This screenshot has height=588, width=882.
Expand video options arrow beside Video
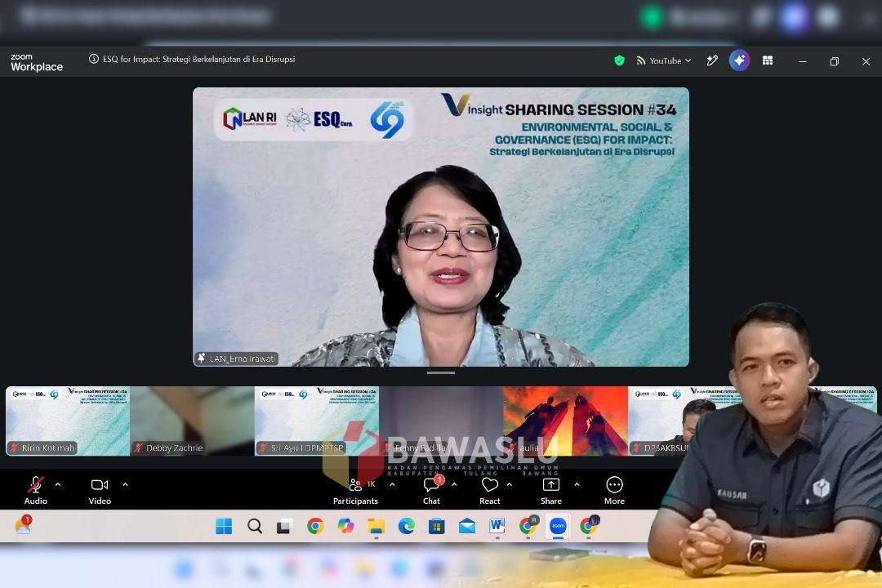(126, 484)
